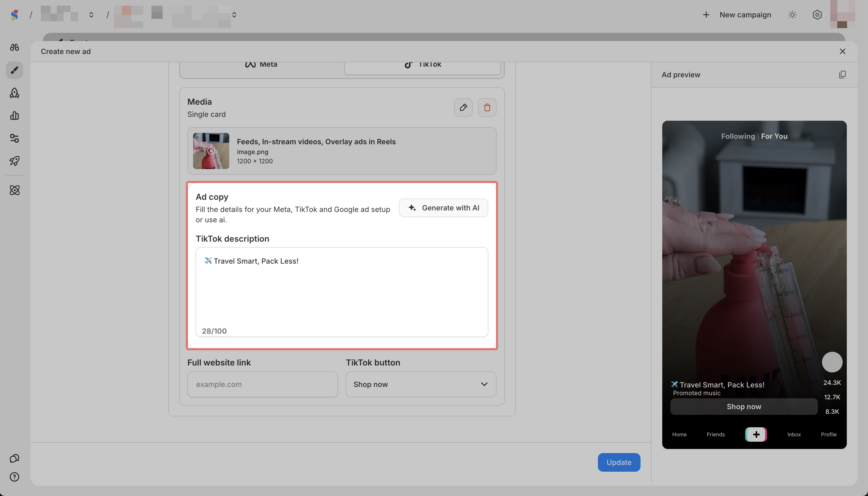This screenshot has height=496, width=868.
Task: Click Generate with AI button
Action: [x=443, y=208]
